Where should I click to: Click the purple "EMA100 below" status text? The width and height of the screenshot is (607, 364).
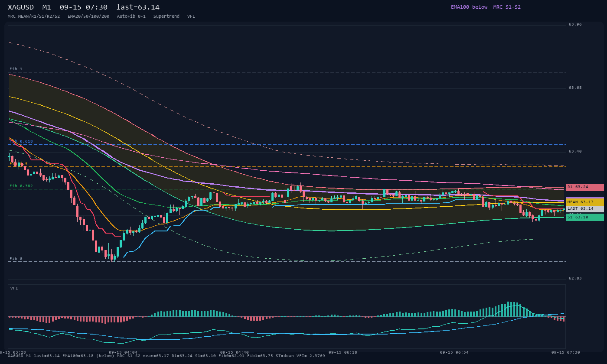point(469,7)
